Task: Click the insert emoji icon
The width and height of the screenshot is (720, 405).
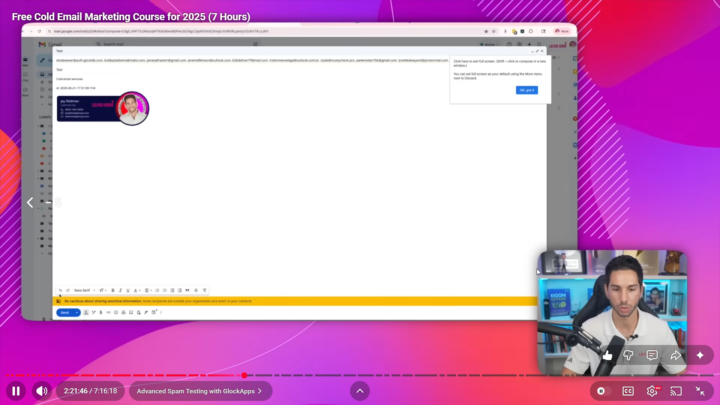Action: (116, 313)
